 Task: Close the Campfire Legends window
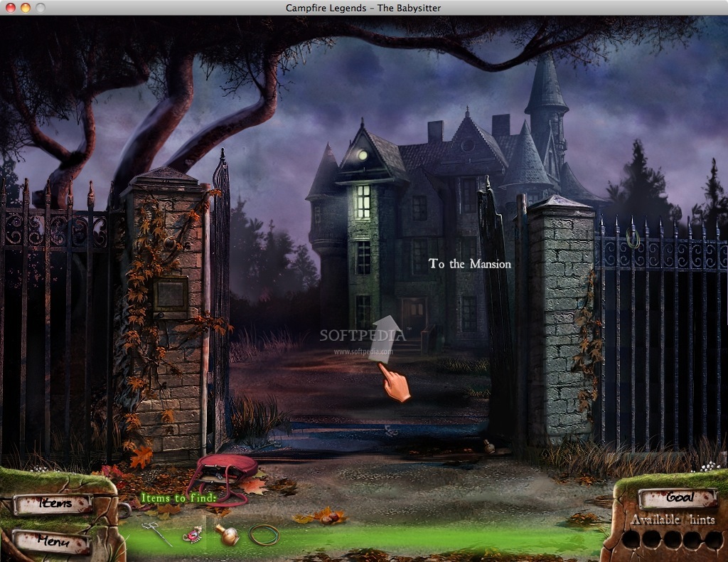[10, 7]
